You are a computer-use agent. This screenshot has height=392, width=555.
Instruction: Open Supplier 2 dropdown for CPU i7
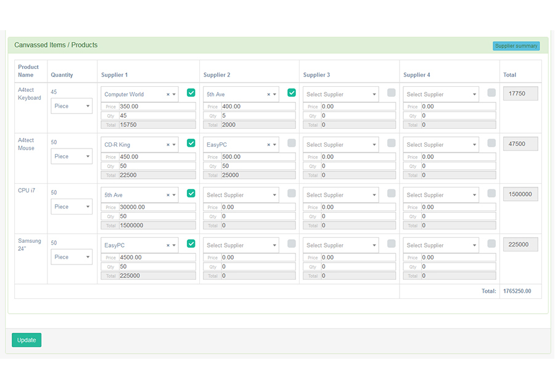point(240,195)
